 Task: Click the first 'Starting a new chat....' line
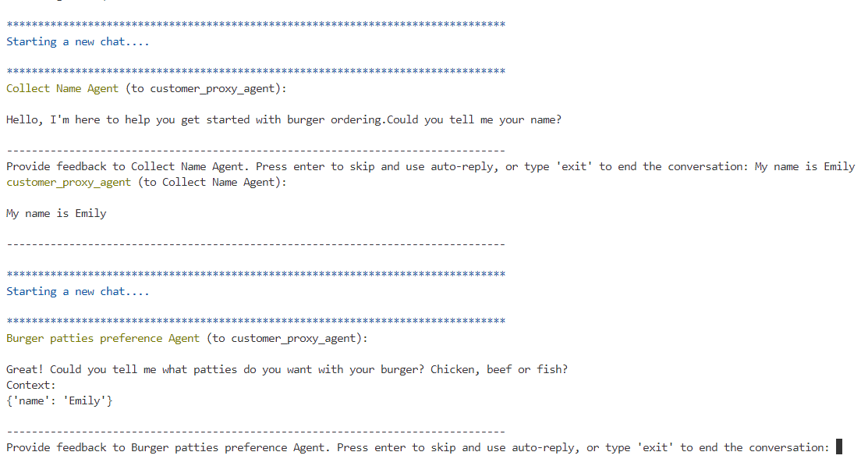click(77, 41)
